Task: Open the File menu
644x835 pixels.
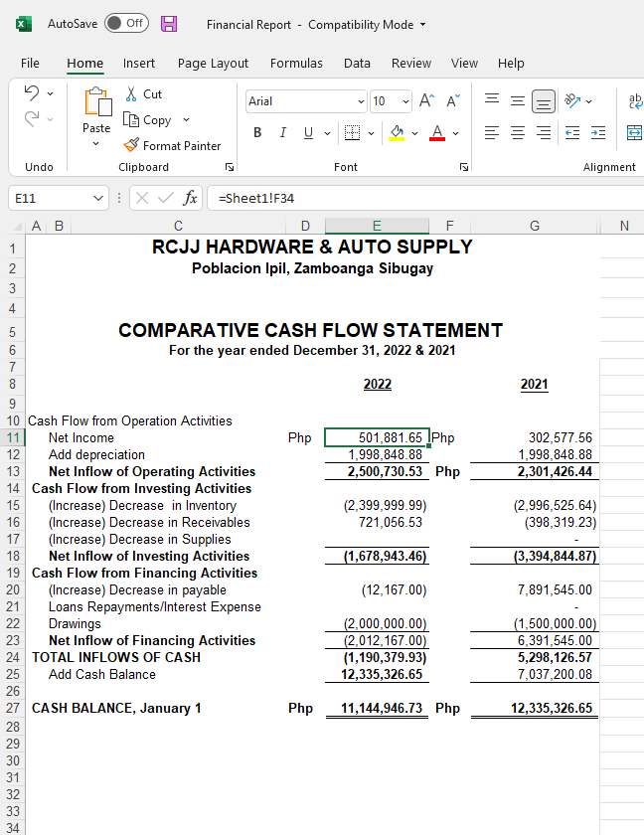Action: coord(30,63)
